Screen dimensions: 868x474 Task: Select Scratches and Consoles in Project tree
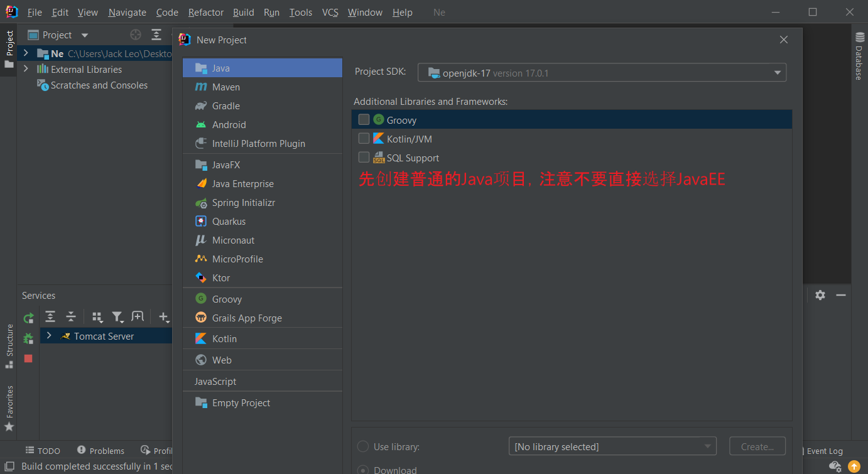[x=99, y=85]
